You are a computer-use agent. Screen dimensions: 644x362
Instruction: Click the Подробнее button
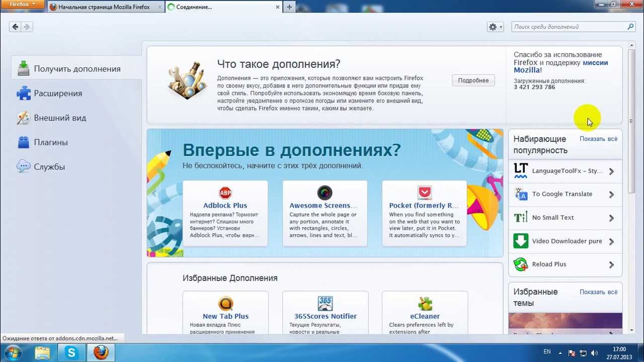coord(473,80)
